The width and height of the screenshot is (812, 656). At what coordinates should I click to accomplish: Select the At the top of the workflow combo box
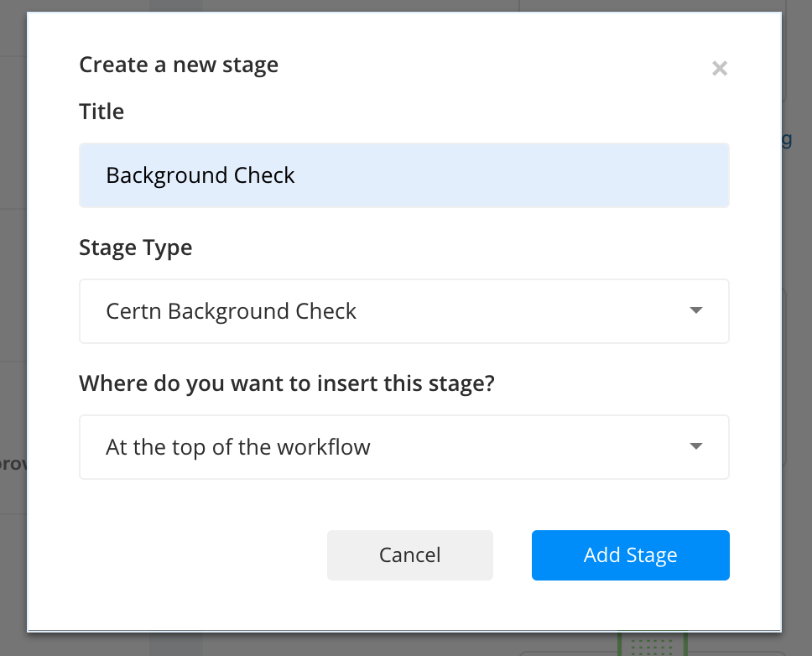click(x=403, y=446)
